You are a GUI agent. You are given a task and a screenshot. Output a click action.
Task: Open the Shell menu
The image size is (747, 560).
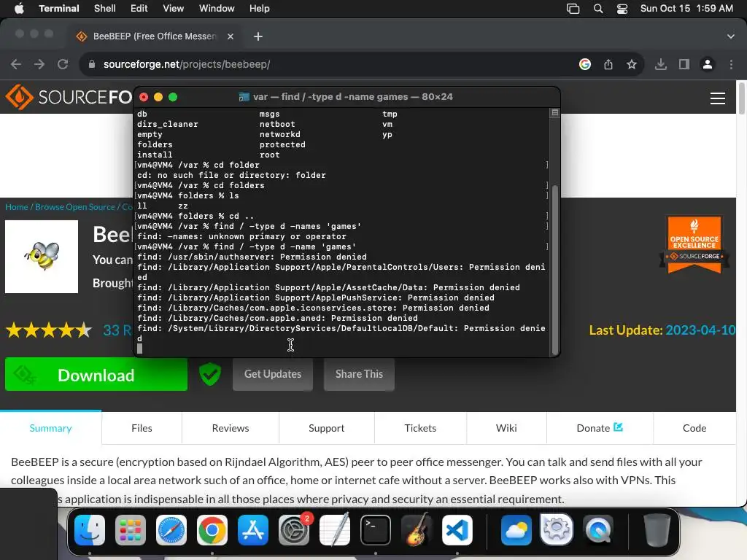tap(104, 9)
